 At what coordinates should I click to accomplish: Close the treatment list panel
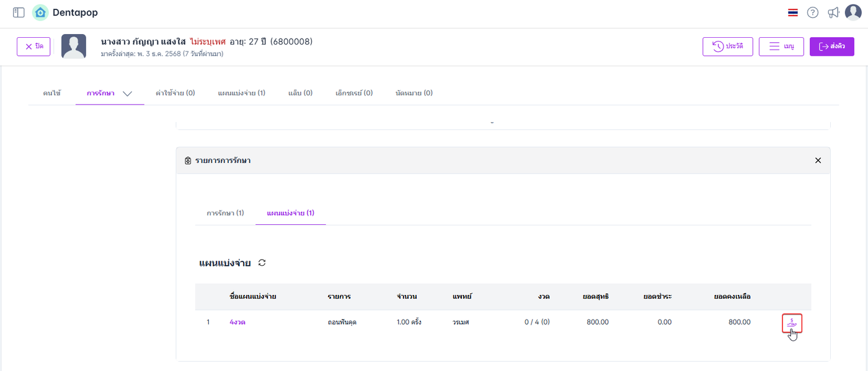(818, 160)
